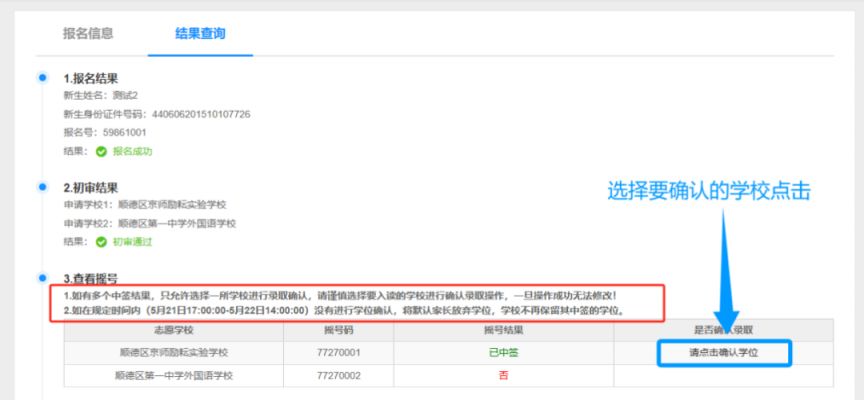Click the 新生姓名 测试2 line
864x400 pixels.
(x=101, y=95)
